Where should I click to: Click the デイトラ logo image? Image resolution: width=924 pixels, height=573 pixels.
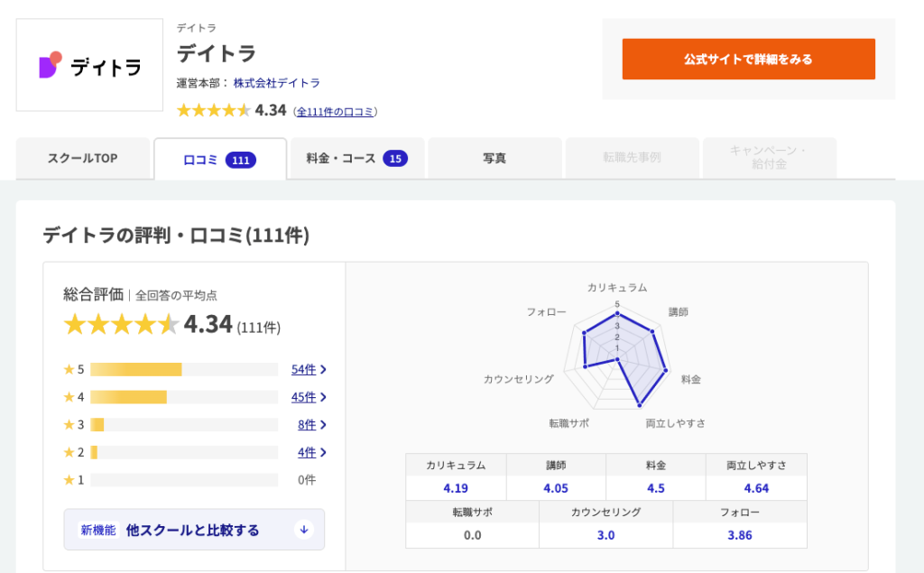(88, 64)
